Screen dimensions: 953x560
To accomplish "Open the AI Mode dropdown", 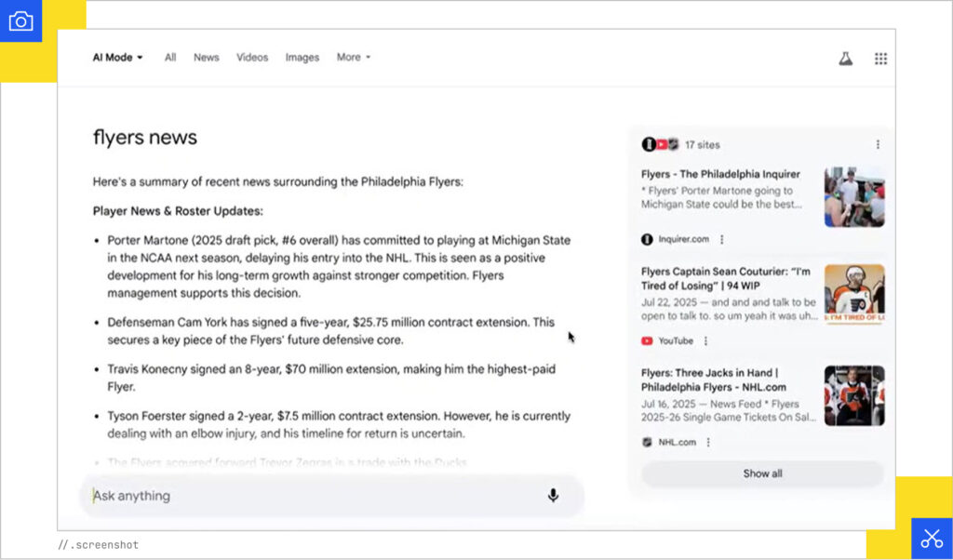I will [116, 57].
